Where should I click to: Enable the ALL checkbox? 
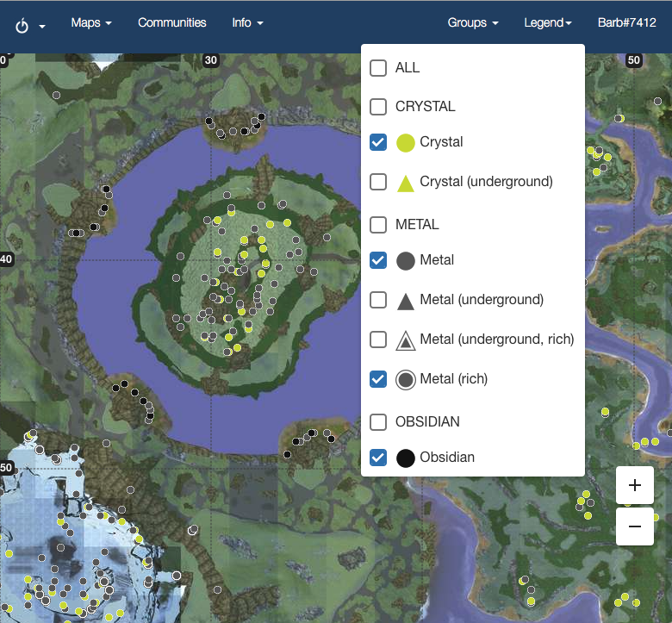tap(378, 68)
